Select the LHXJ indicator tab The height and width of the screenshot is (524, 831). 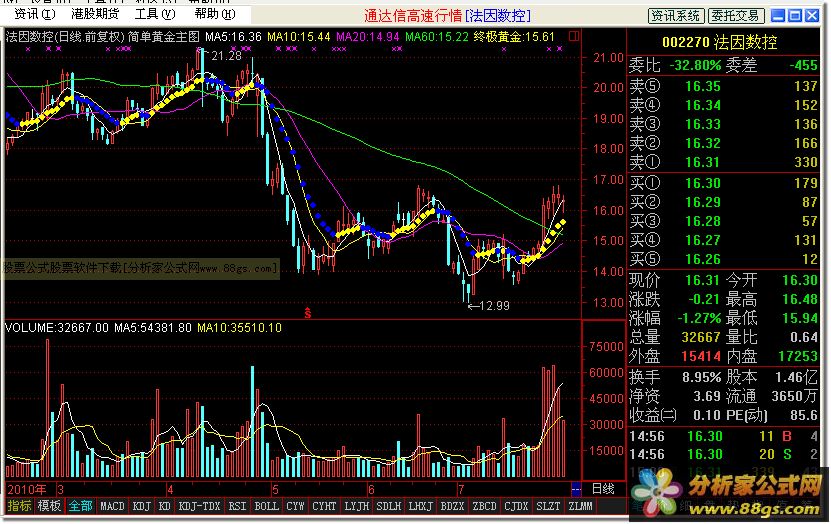point(420,506)
